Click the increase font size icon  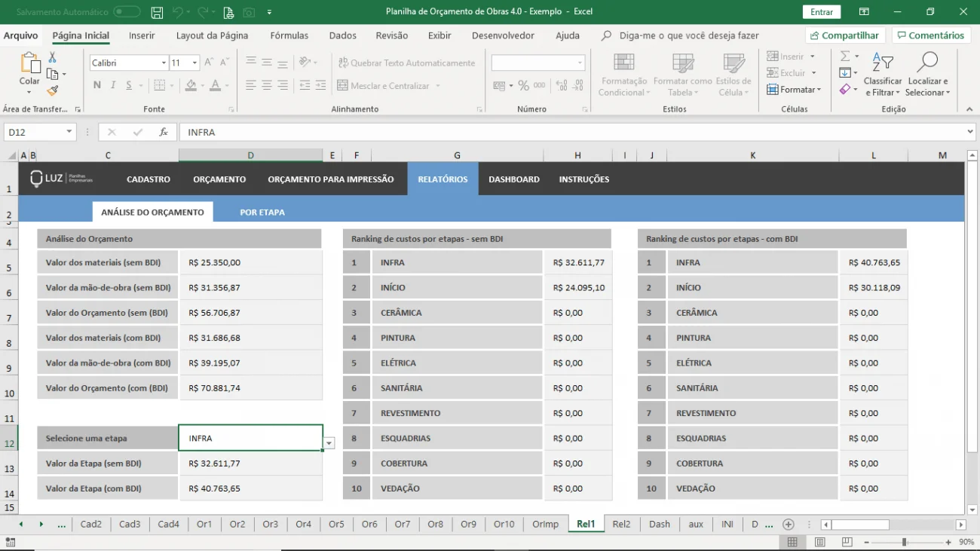[x=210, y=63]
